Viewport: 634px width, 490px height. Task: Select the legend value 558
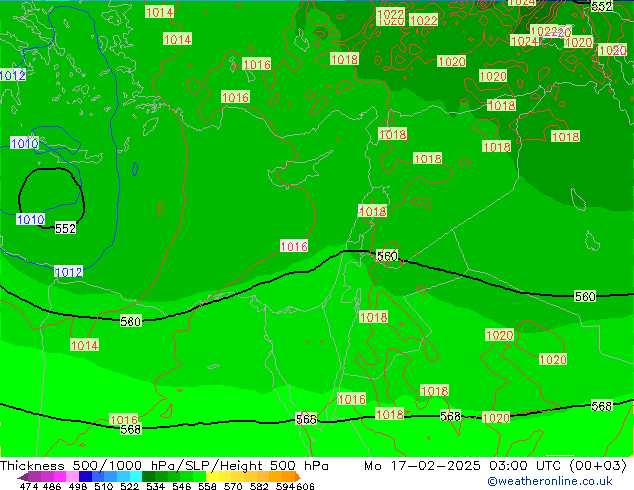pos(207,486)
